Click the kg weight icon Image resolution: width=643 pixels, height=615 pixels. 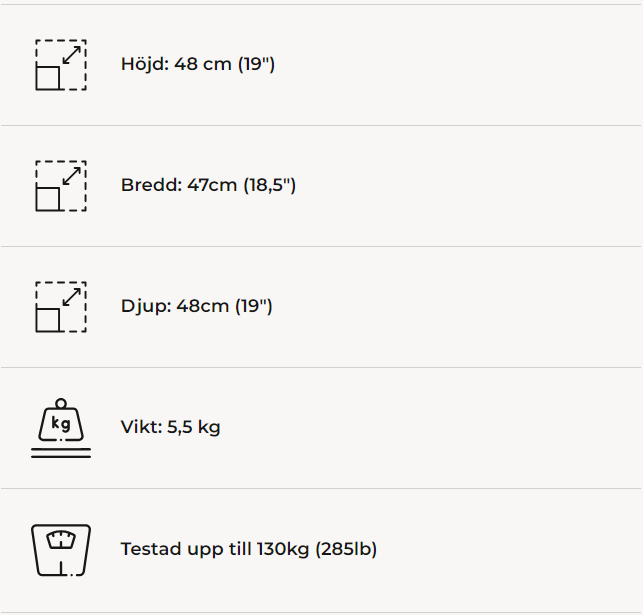click(x=61, y=429)
